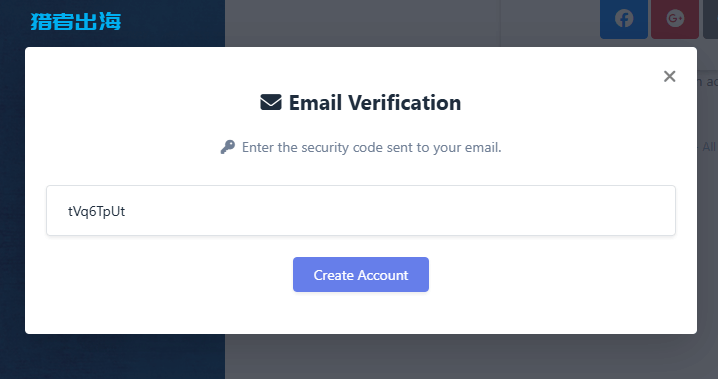This screenshot has width=718, height=379.
Task: Click blank dialog area left of Create Account
Action: 159,275
